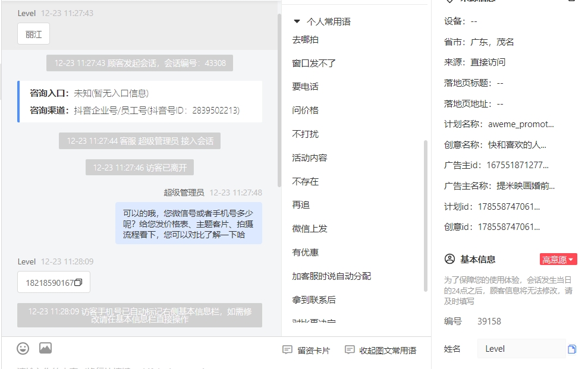This screenshot has width=588, height=369.
Task: Click the 落地页地址 row
Action: click(474, 104)
